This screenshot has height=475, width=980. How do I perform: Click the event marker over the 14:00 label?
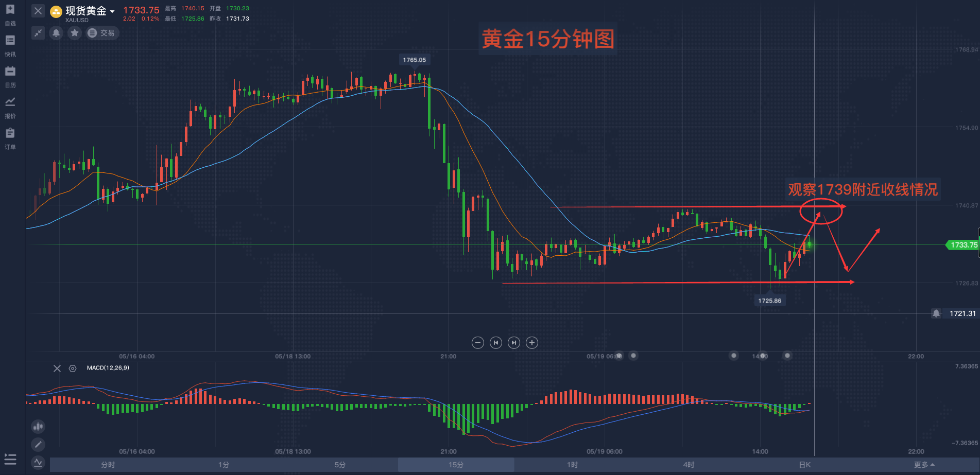point(763,356)
